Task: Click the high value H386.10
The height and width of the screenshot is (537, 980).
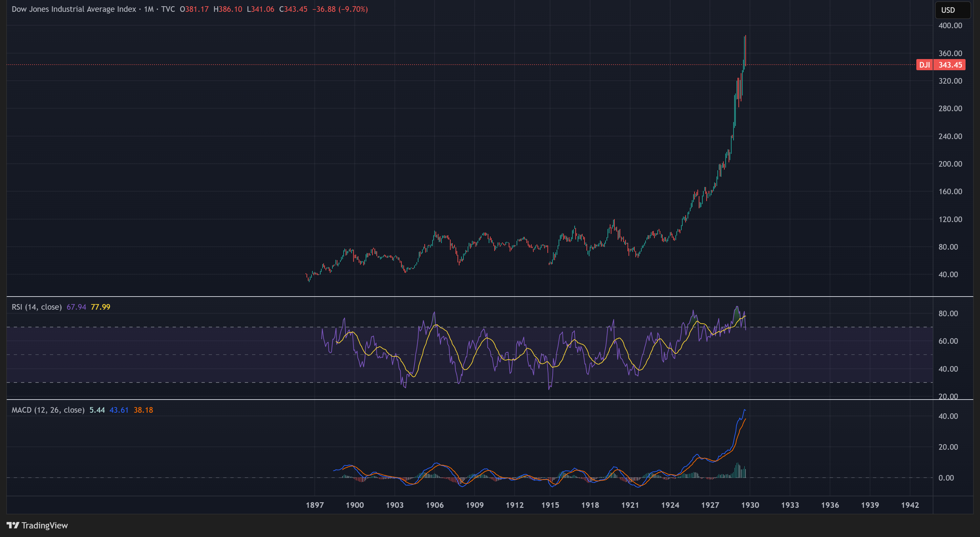Action: (227, 9)
